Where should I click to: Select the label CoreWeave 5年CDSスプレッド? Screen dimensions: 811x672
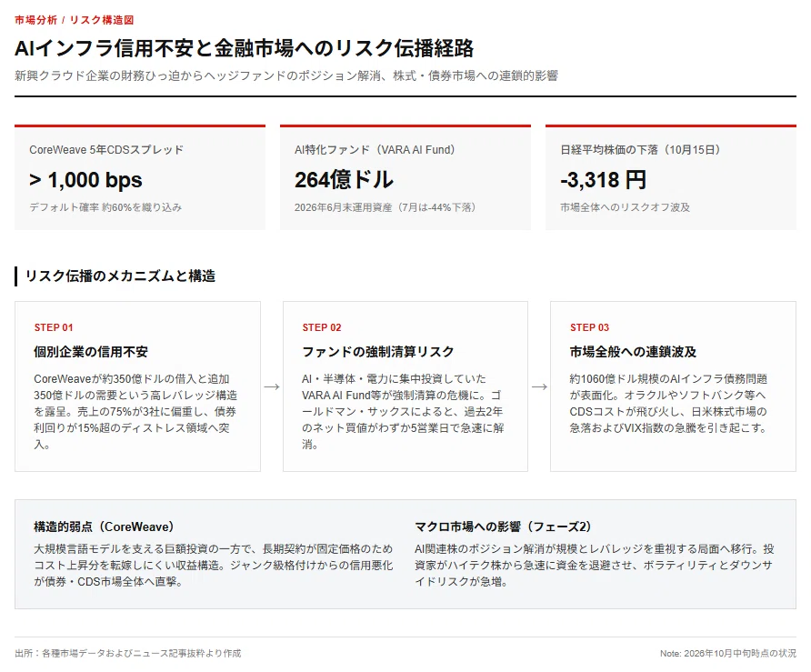tap(106, 149)
